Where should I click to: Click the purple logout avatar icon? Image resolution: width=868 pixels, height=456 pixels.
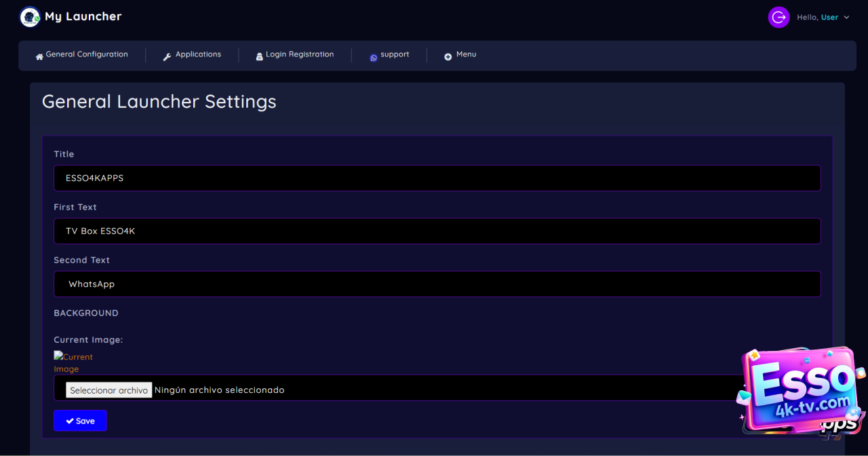778,18
